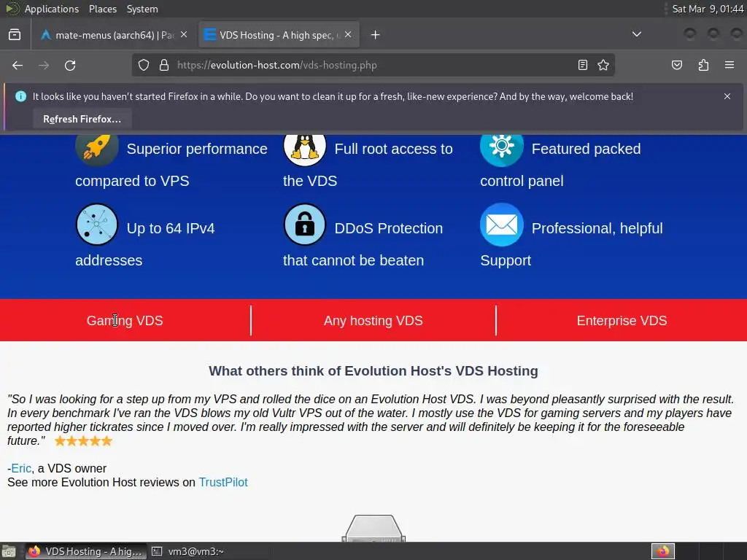Viewport: 747px width, 560px height.
Task: Expand the list all tabs chevron
Action: click(636, 34)
